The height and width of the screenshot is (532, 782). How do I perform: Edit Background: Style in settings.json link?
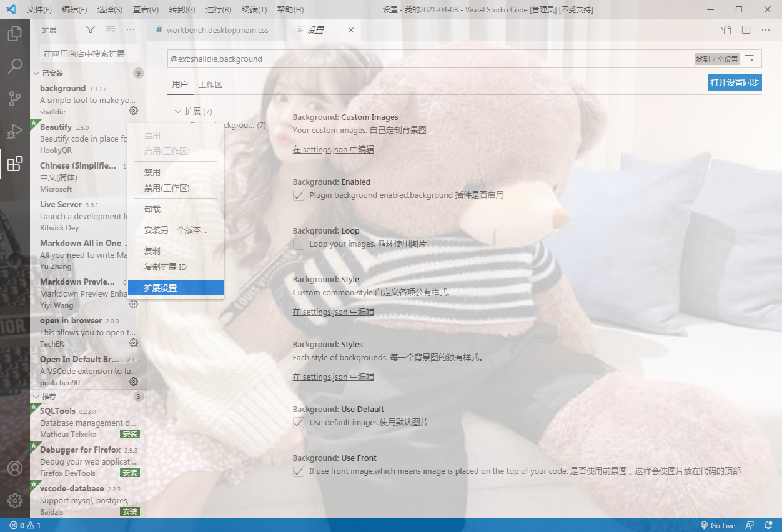(334, 312)
